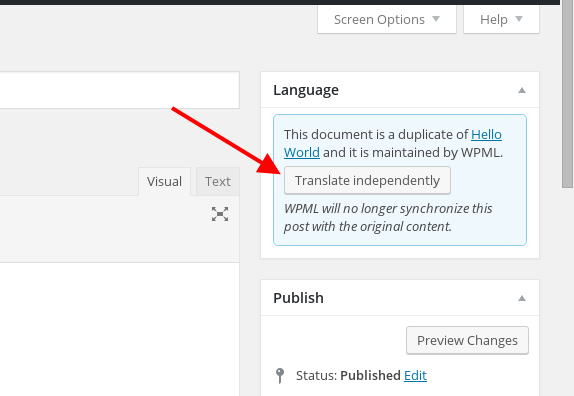The height and width of the screenshot is (396, 574).
Task: Click the status pin icon
Action: [x=280, y=376]
